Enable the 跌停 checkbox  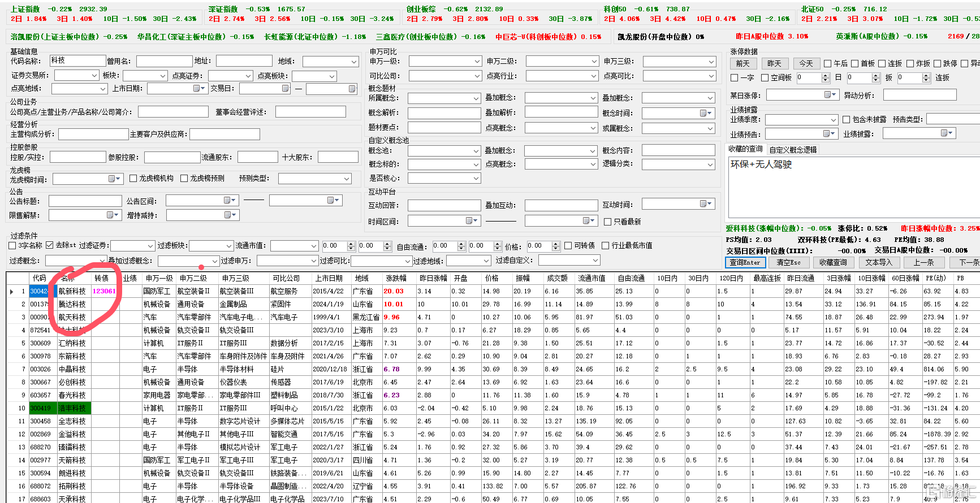coord(937,63)
